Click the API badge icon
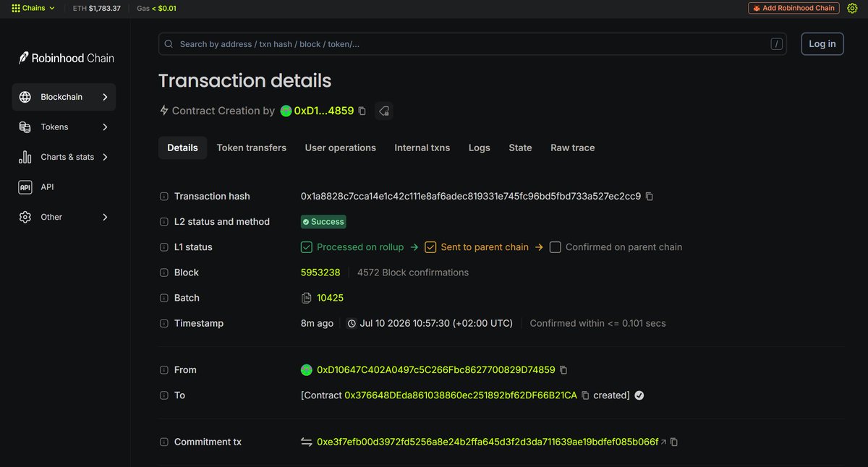The image size is (868, 467). [25, 187]
